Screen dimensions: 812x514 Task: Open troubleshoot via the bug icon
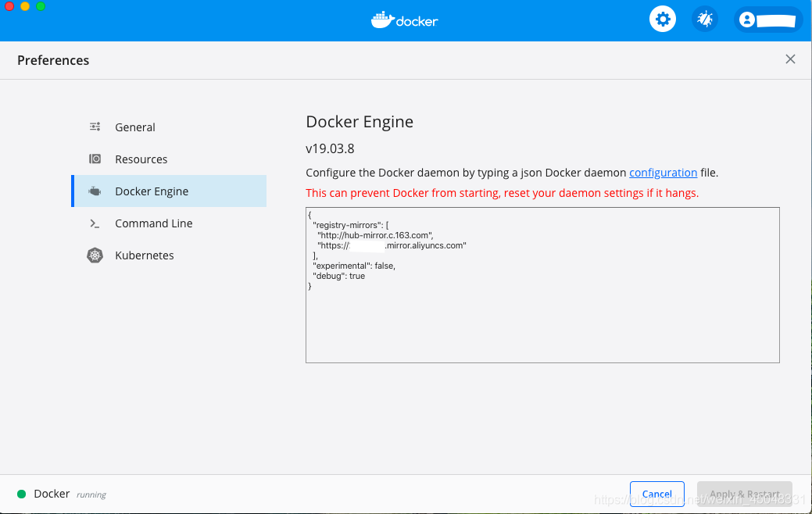[705, 20]
